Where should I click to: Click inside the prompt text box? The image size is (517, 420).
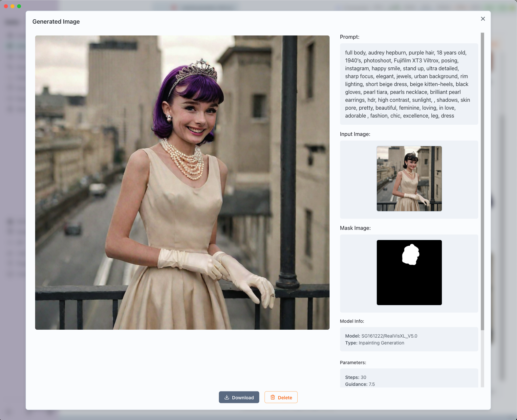409,84
